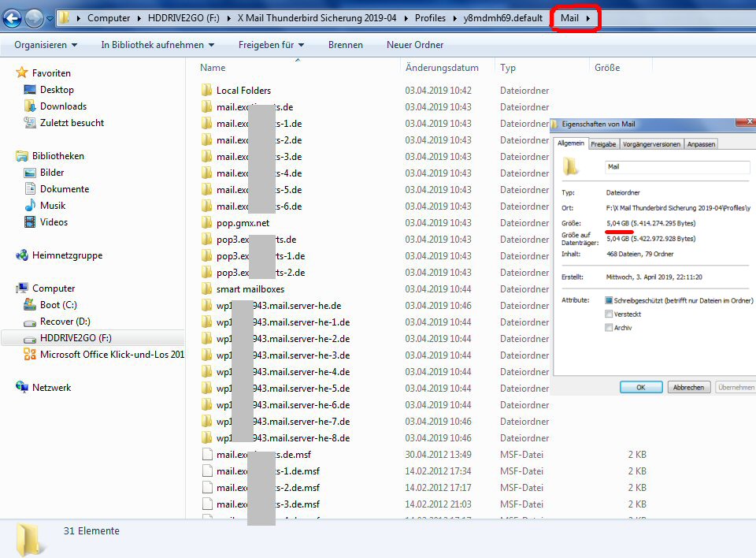Switch to the Freigabe tab
The image size is (756, 558).
click(603, 144)
